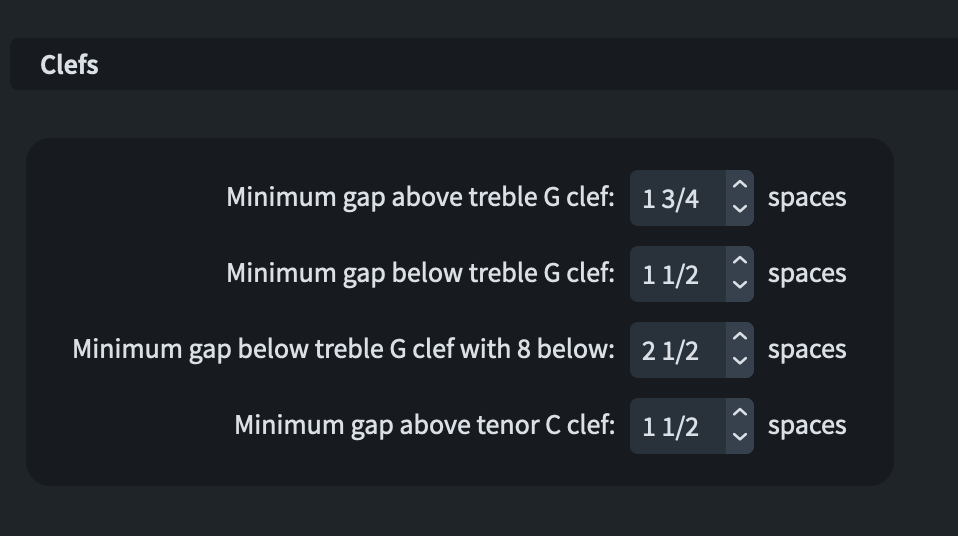Click the "treble G clef with 8 below" label

(343, 349)
